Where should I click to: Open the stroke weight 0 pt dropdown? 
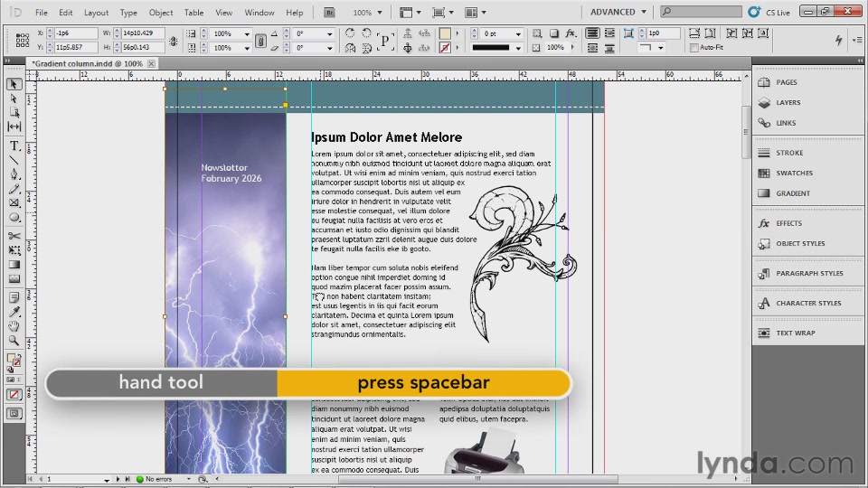coord(518,33)
